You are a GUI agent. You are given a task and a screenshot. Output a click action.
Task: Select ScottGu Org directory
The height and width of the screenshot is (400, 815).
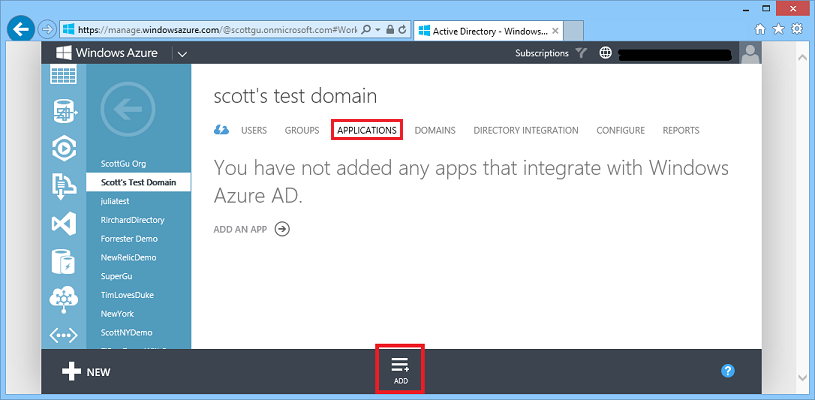click(x=123, y=164)
